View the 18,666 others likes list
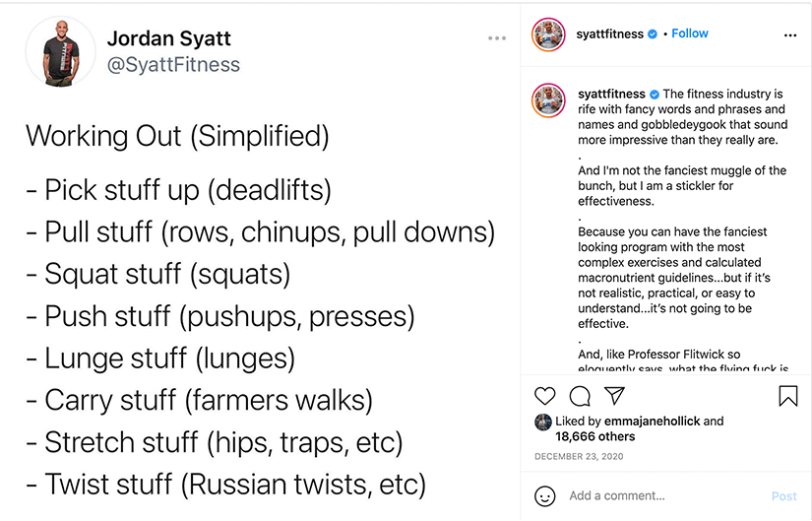 coord(595,436)
